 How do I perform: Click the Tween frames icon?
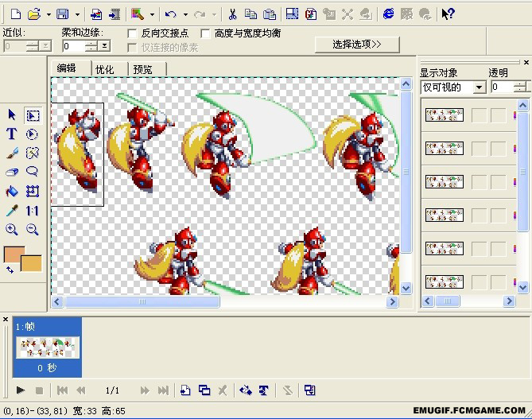click(246, 390)
